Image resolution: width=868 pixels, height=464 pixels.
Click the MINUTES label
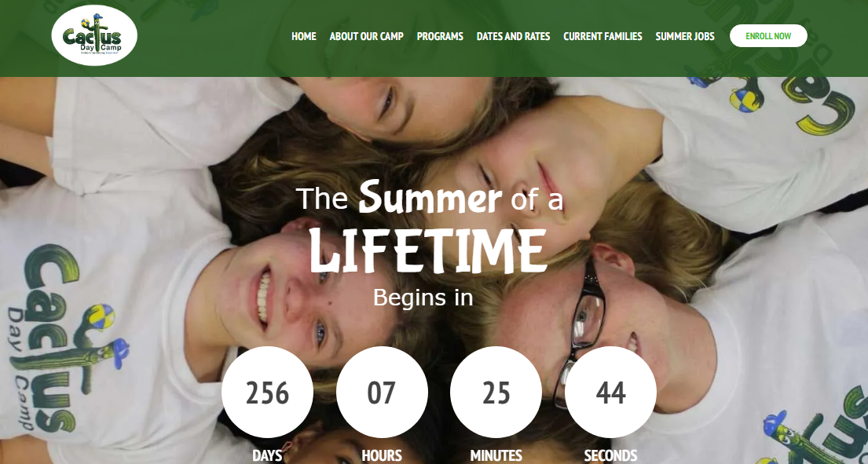496,455
